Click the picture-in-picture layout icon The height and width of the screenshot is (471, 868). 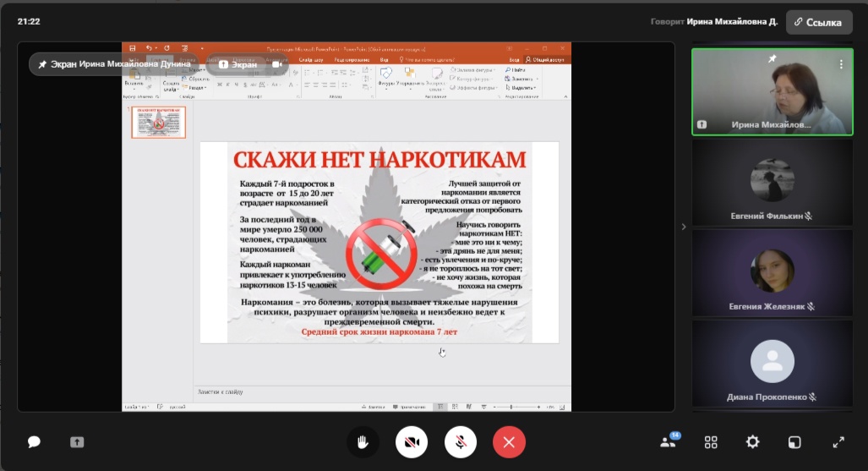coord(794,442)
